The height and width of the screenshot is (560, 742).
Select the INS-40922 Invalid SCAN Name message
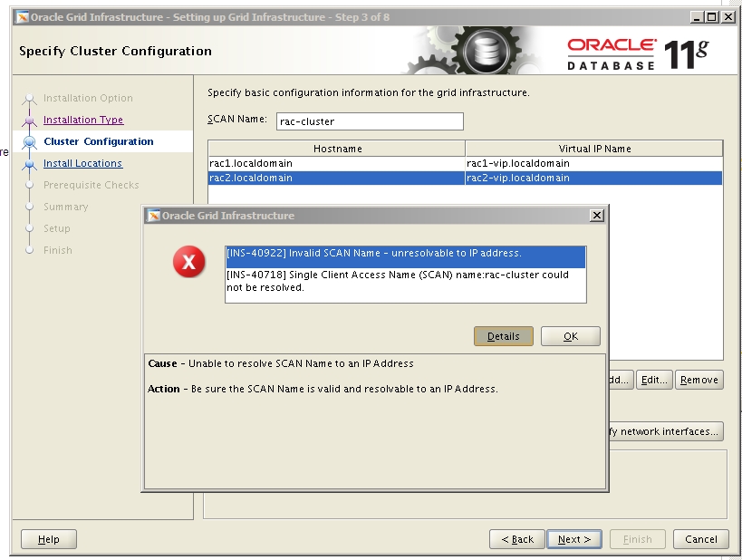tap(406, 257)
